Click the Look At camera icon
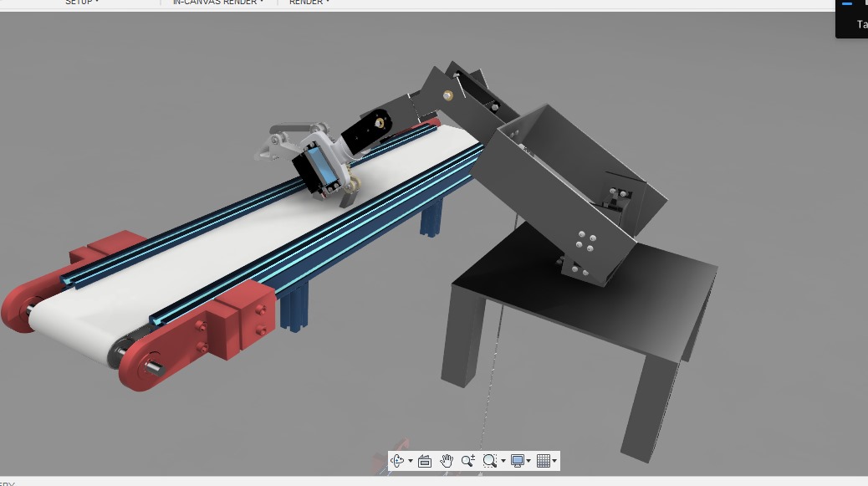The image size is (868, 486). (425, 461)
